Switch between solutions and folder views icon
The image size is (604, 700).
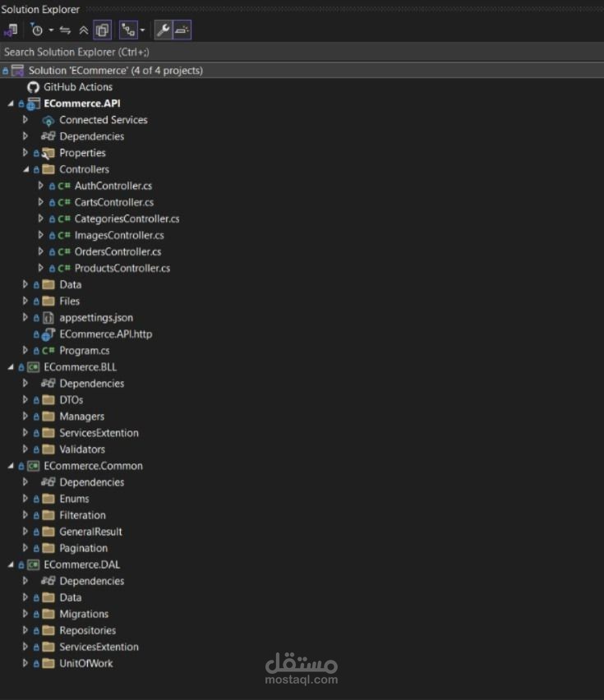pyautogui.click(x=11, y=30)
